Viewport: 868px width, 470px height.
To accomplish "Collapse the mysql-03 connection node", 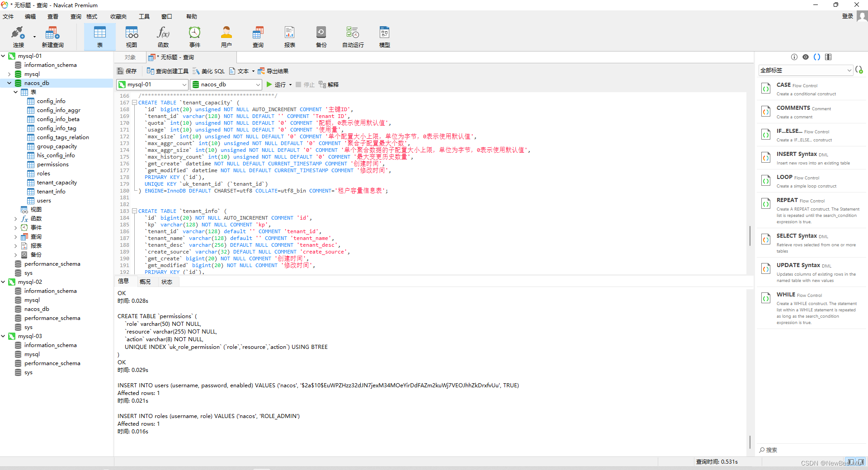I will tap(3, 336).
